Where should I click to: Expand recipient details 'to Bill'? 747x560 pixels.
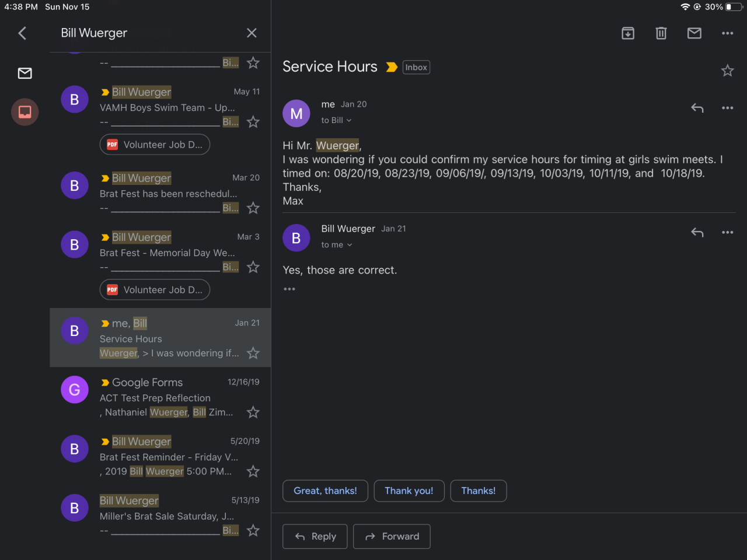coord(336,120)
